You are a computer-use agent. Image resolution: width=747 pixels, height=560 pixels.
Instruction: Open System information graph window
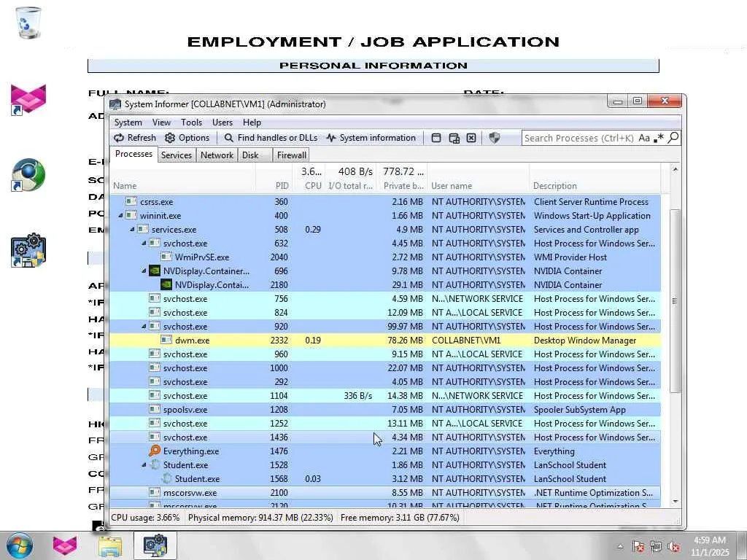click(371, 138)
